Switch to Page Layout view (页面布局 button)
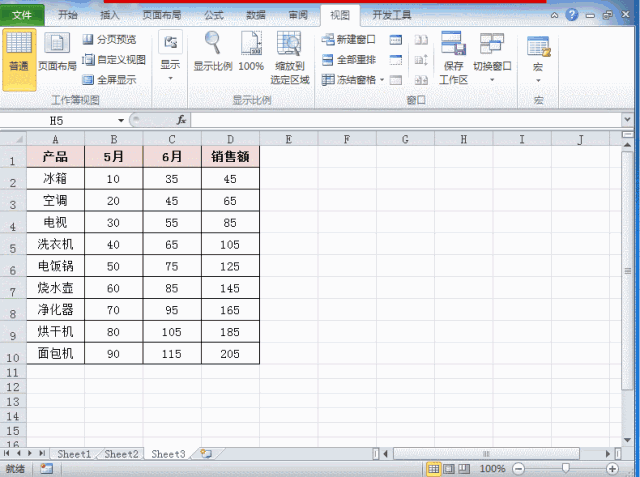 [57, 52]
